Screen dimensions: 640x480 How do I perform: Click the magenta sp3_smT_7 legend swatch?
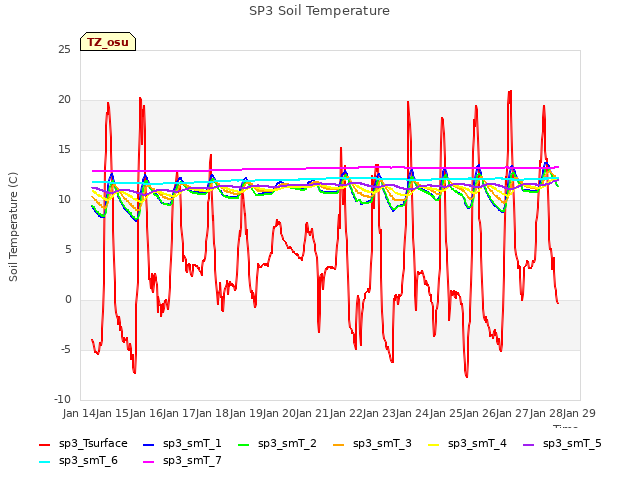click(149, 462)
